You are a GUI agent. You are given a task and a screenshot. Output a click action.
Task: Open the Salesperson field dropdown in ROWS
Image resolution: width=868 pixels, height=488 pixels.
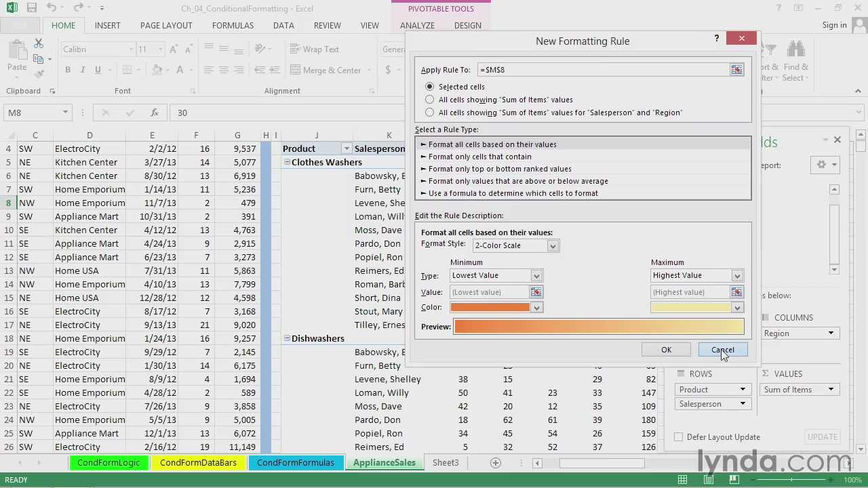pyautogui.click(x=743, y=404)
